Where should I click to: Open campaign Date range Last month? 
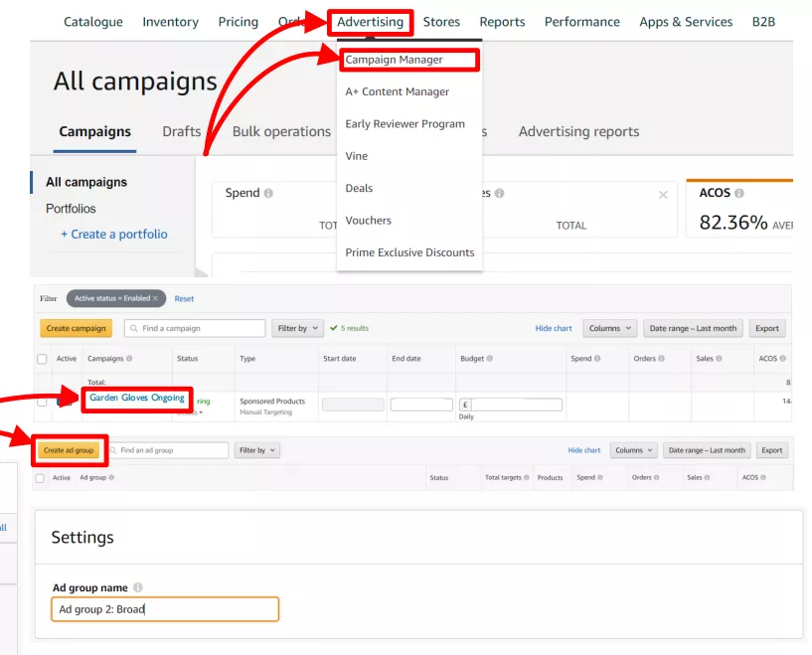click(693, 328)
